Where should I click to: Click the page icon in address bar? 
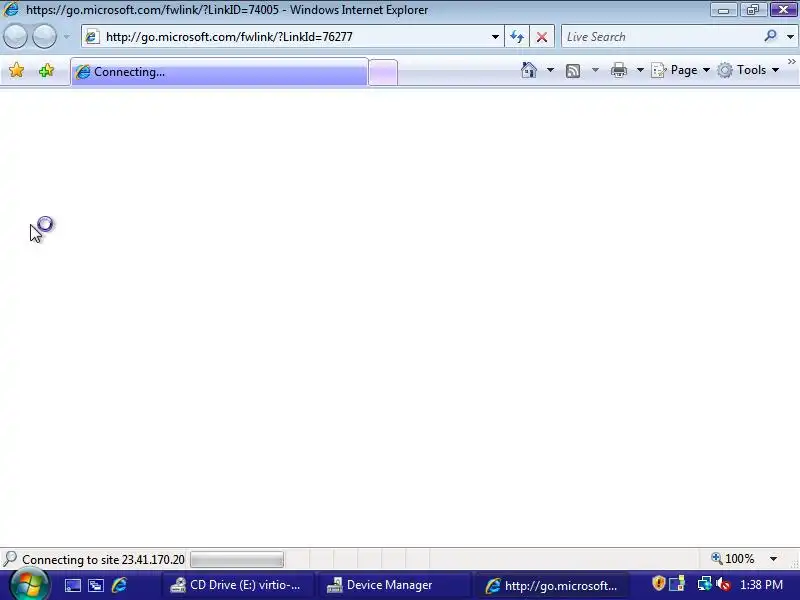tap(92, 37)
